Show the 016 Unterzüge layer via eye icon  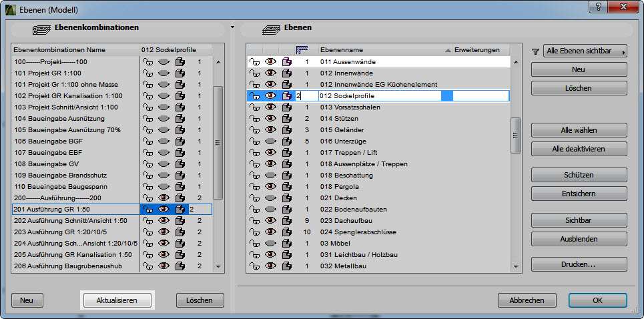[x=270, y=141]
